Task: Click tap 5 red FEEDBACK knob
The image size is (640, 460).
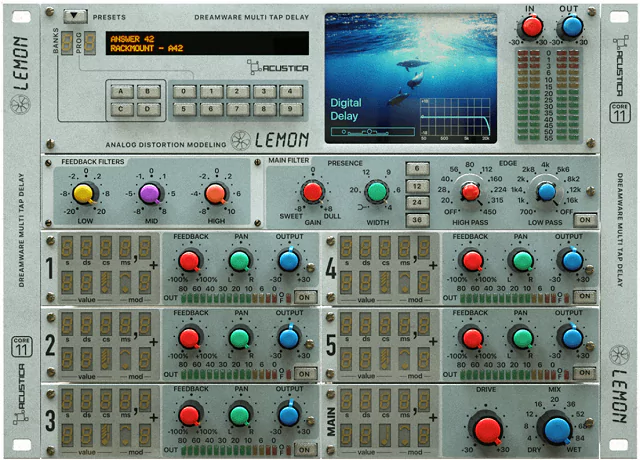Action: coord(473,338)
